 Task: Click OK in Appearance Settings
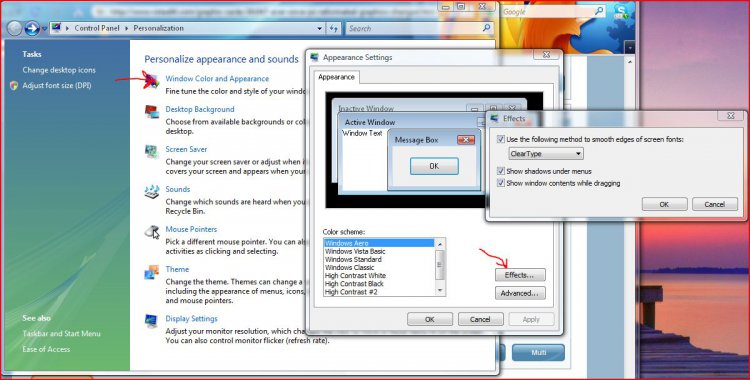pos(430,319)
